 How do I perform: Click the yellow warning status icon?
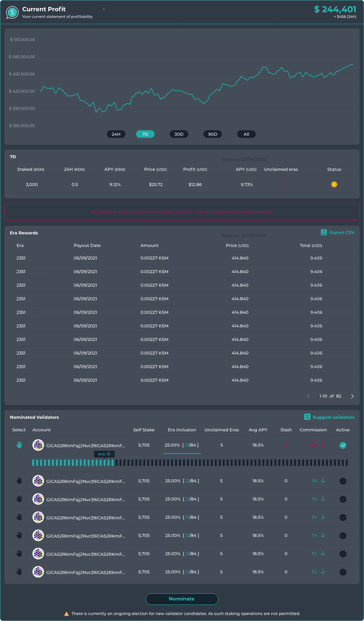click(334, 184)
